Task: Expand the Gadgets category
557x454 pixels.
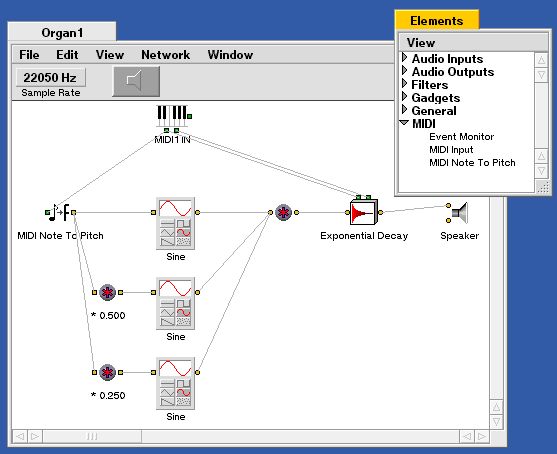Action: pos(404,96)
